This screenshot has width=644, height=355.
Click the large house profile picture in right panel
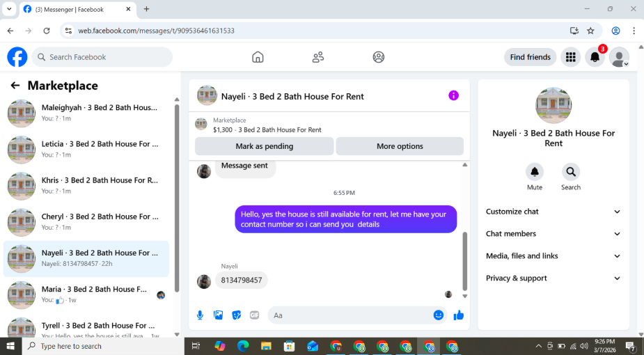(553, 106)
